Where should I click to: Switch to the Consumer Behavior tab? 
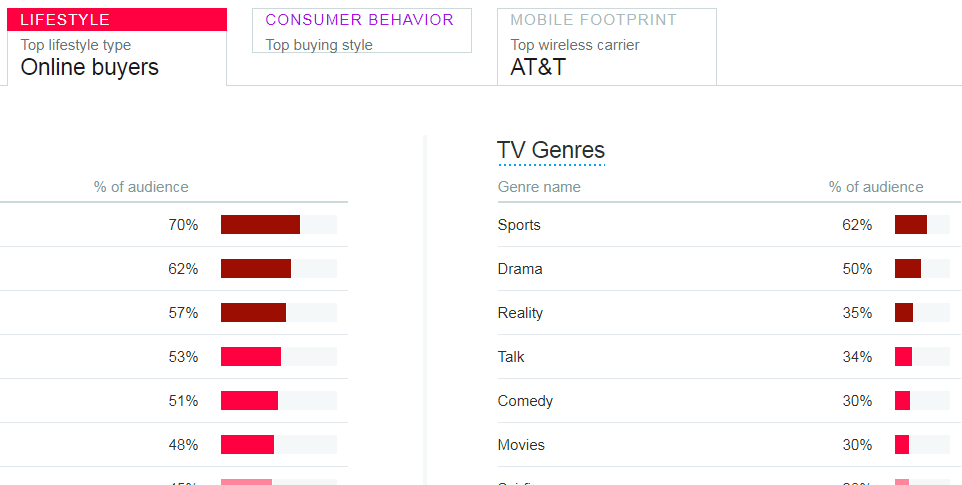(362, 31)
